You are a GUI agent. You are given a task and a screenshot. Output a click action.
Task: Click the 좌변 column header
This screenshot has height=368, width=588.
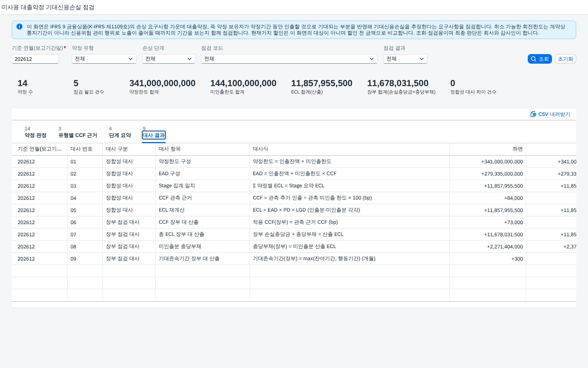tap(488, 149)
